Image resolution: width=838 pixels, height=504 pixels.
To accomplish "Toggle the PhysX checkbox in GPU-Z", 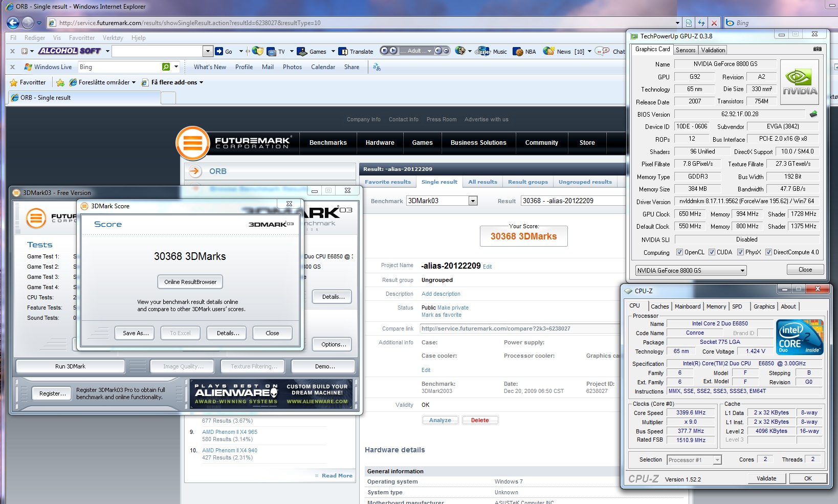I will [x=740, y=252].
